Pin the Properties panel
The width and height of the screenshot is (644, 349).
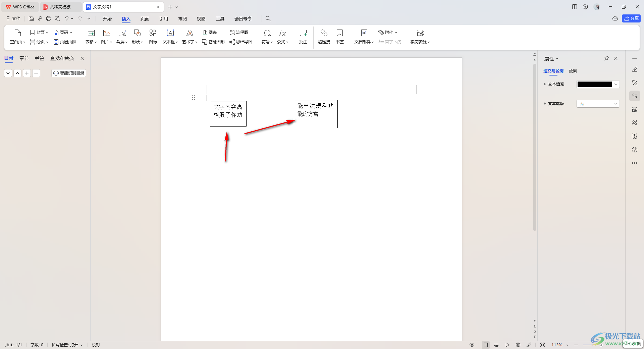point(606,58)
